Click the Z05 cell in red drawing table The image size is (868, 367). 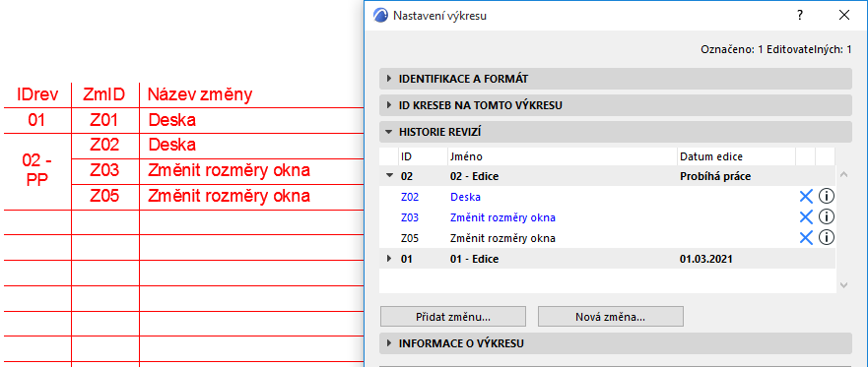click(104, 196)
